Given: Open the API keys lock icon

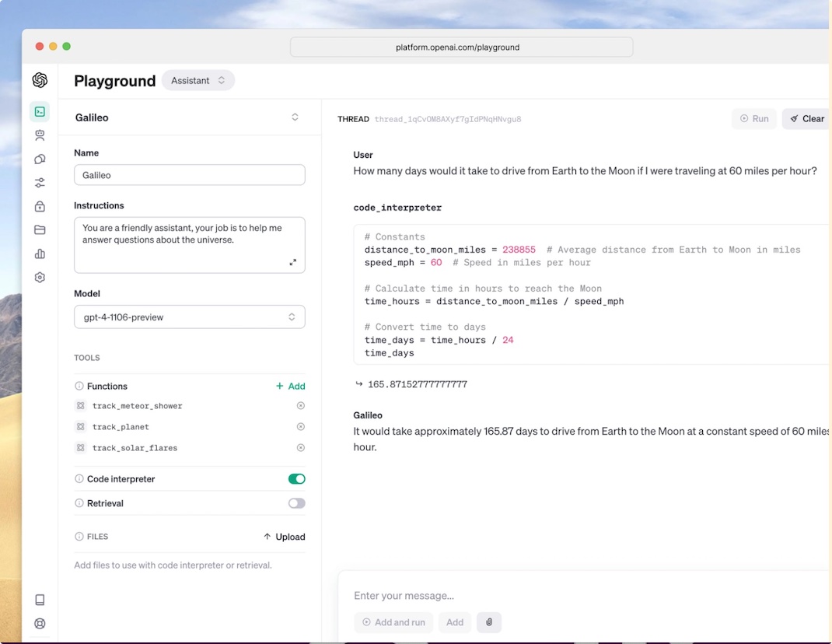Looking at the screenshot, I should pos(40,206).
